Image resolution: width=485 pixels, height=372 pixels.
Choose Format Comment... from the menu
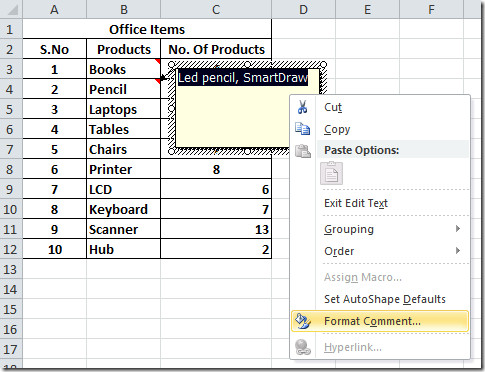(380, 321)
